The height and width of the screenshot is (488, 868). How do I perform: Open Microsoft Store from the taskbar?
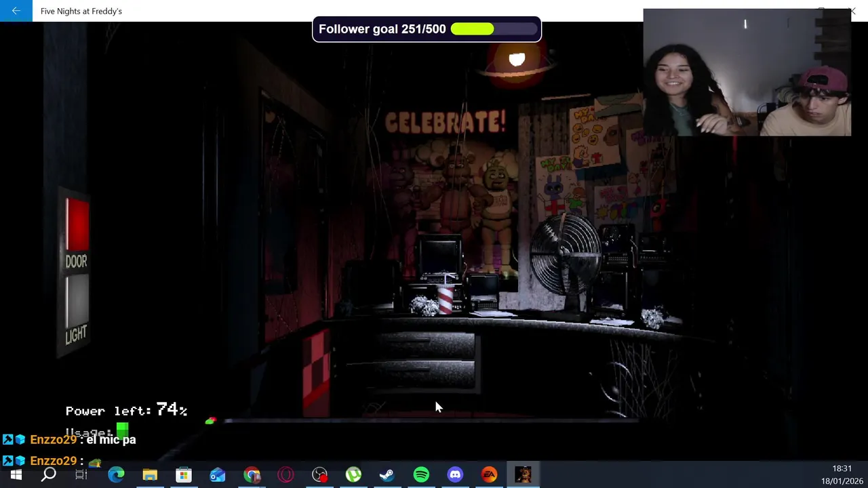[184, 475]
